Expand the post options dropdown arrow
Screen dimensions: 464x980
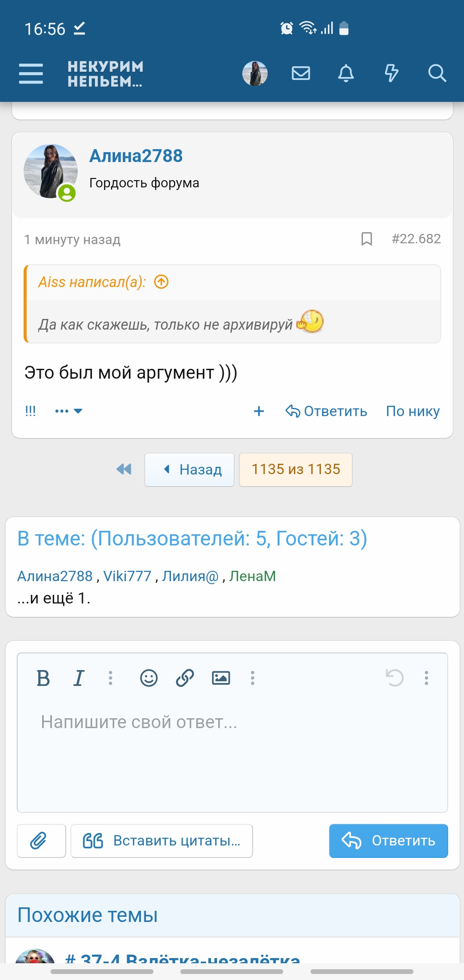(x=79, y=411)
